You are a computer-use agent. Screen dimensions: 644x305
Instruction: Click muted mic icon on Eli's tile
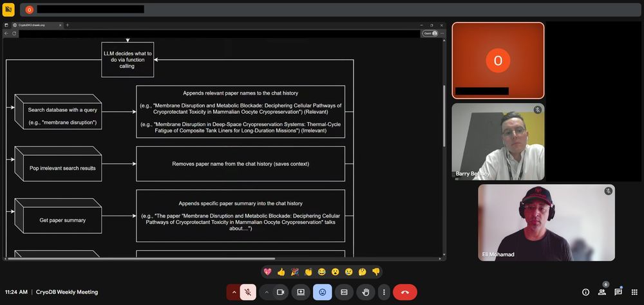[609, 191]
